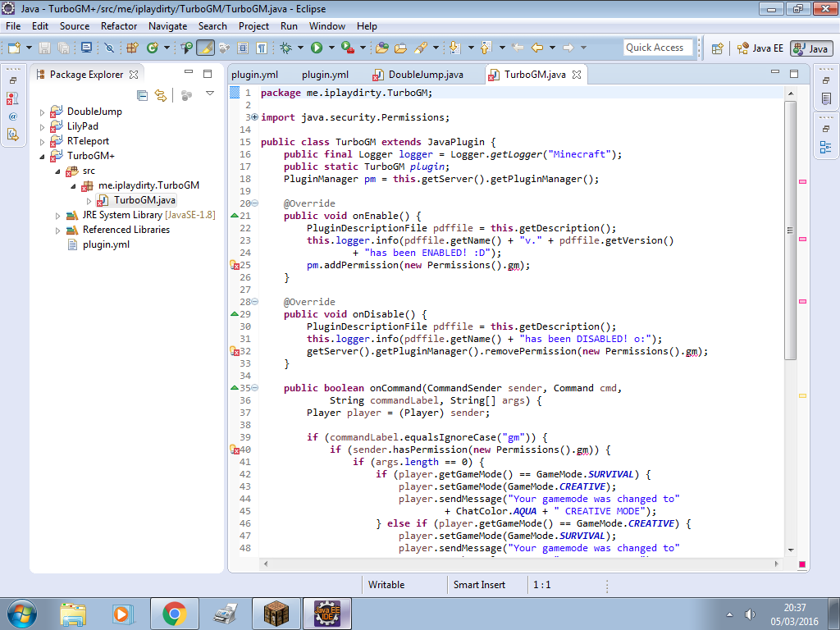Toggle Mark Occurrences highlighter button
The image size is (840, 630).
pos(205,48)
